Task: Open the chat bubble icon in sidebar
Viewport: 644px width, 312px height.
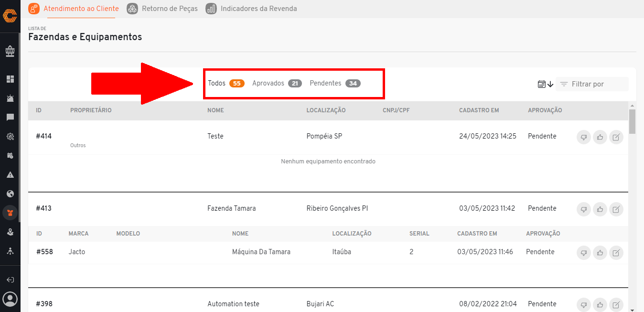Action: [10, 117]
